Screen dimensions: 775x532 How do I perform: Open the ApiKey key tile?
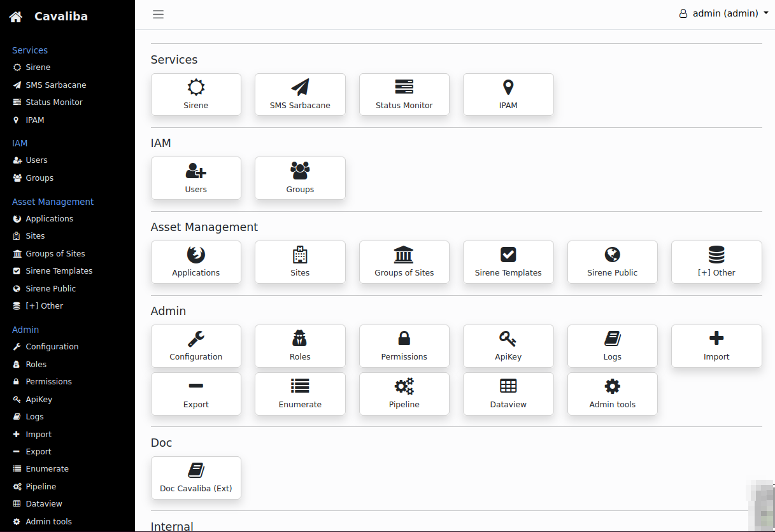(x=508, y=346)
